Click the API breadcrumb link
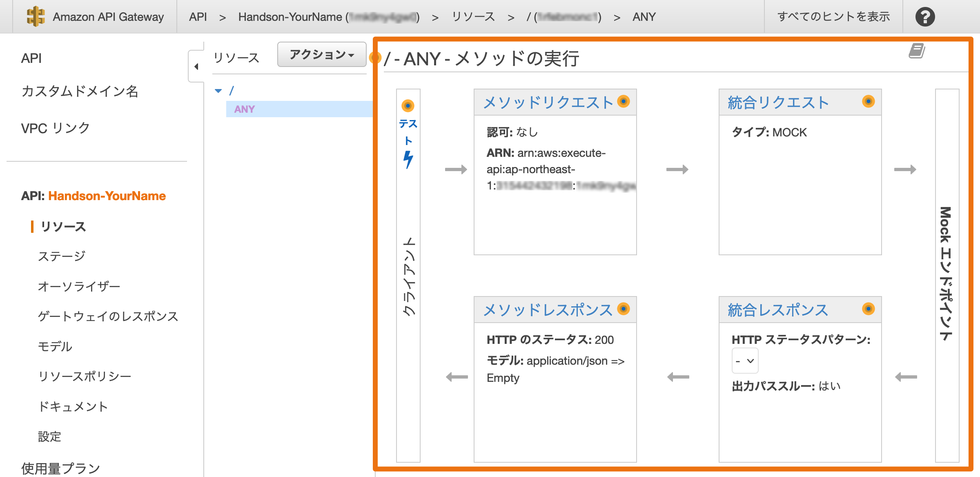980x477 pixels. pyautogui.click(x=198, y=17)
